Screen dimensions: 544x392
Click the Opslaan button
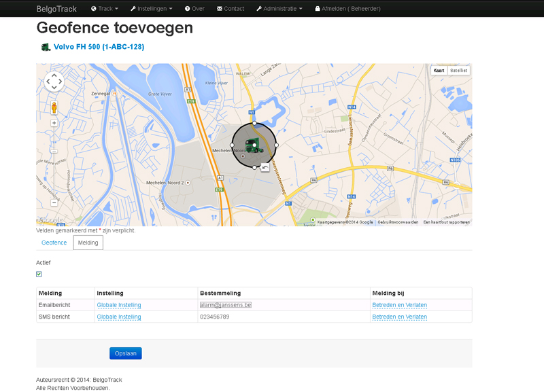[126, 353]
